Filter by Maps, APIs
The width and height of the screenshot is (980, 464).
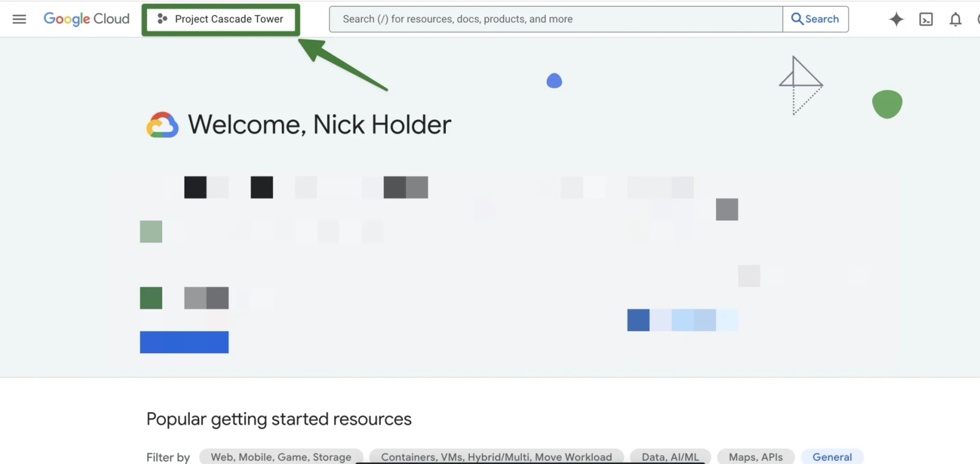756,457
